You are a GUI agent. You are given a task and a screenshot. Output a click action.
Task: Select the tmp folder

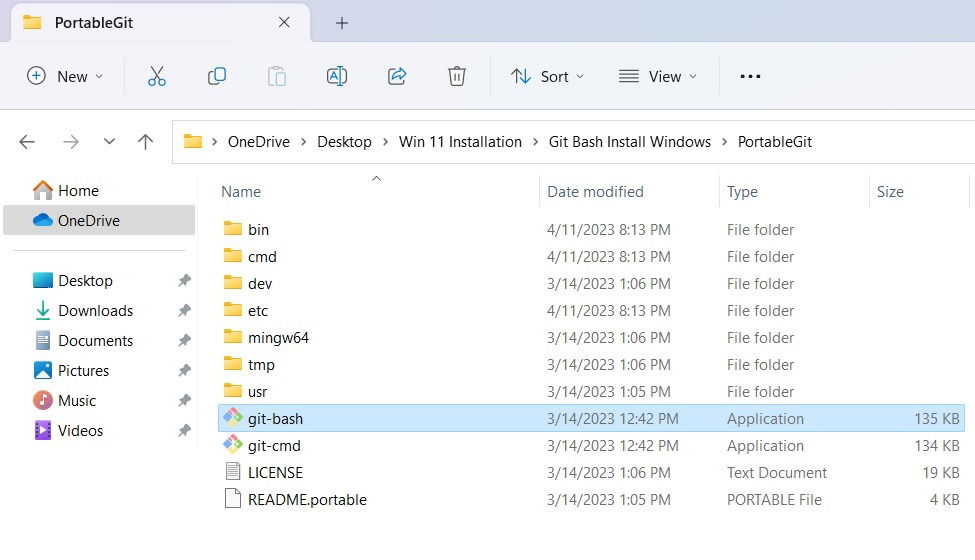pos(591,365)
